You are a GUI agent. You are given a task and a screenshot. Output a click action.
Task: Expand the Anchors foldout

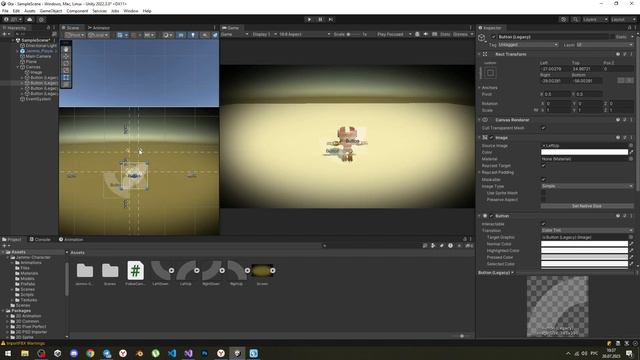(x=480, y=87)
